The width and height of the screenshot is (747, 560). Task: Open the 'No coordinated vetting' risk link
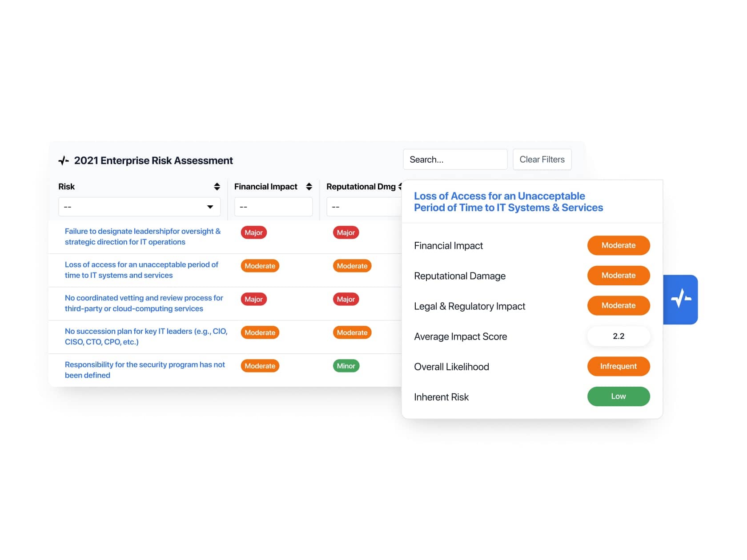tap(144, 303)
